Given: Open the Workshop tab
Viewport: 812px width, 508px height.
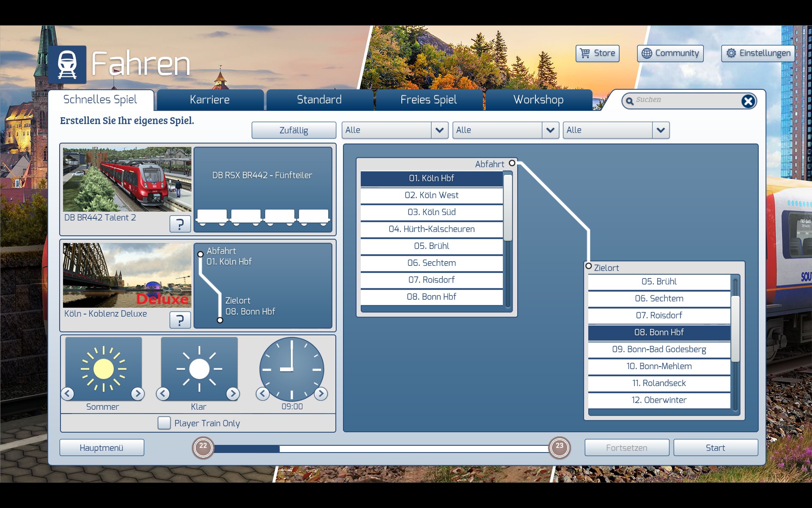Looking at the screenshot, I should [x=538, y=100].
